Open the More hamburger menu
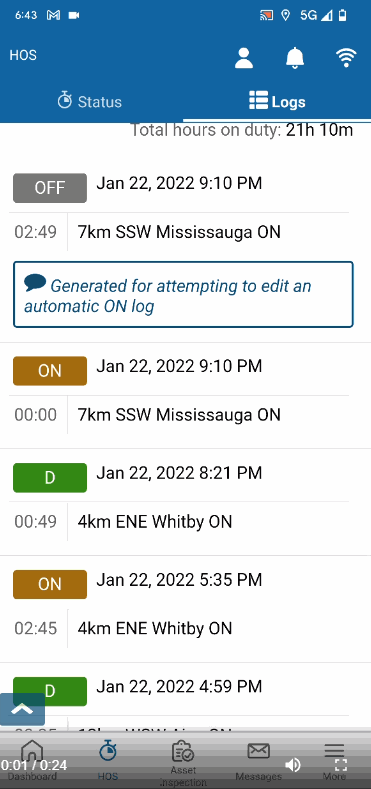 pyautogui.click(x=334, y=750)
